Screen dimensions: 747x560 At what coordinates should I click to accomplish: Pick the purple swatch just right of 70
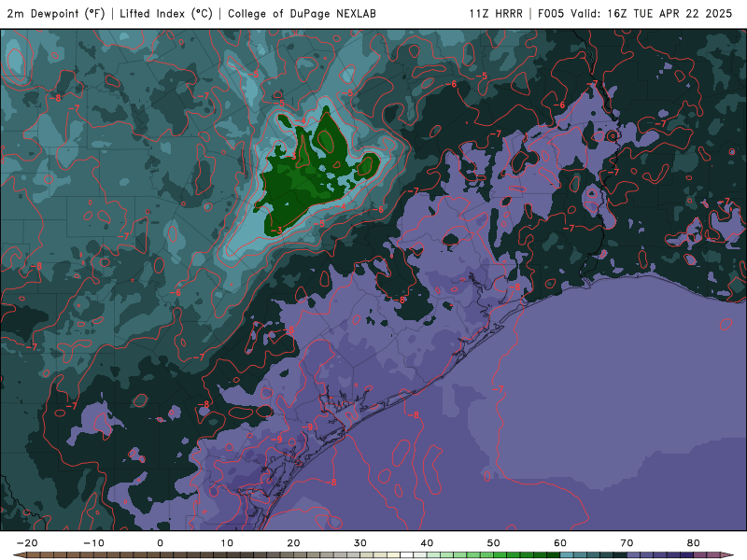(x=634, y=555)
